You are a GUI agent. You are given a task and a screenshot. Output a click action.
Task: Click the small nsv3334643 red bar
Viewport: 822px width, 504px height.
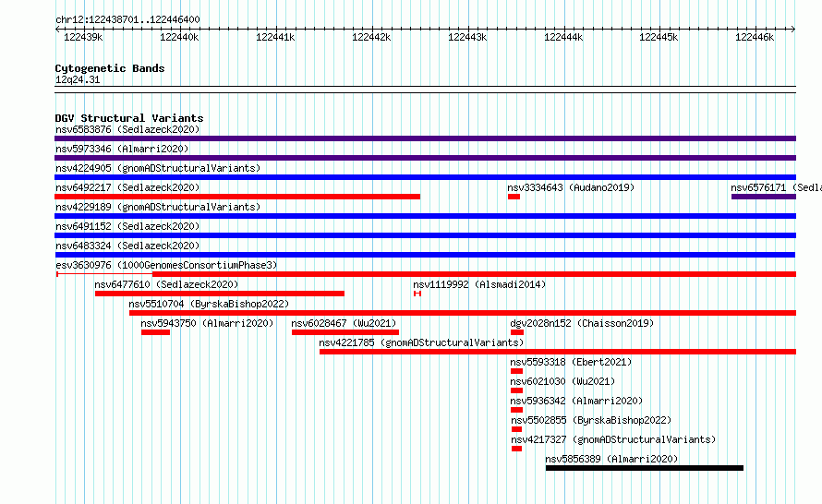tap(514, 197)
